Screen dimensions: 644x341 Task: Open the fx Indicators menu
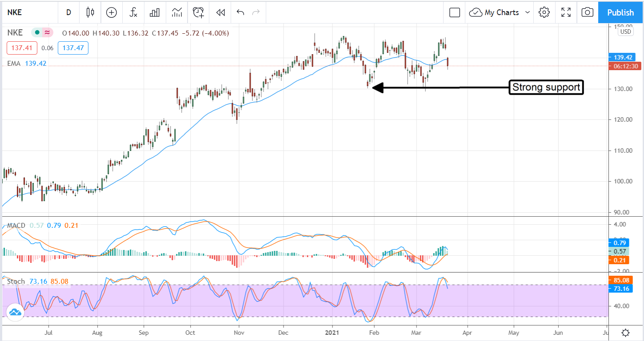click(x=133, y=12)
